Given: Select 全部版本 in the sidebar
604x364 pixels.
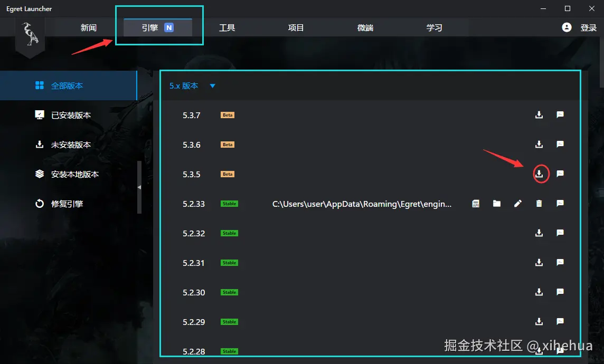Looking at the screenshot, I should 69,85.
